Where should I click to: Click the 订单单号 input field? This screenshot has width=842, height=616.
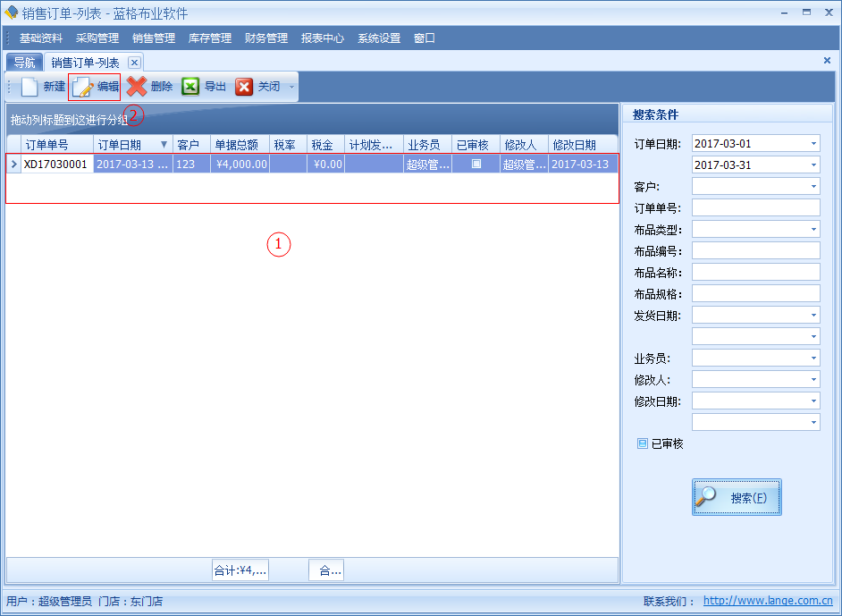click(755, 208)
